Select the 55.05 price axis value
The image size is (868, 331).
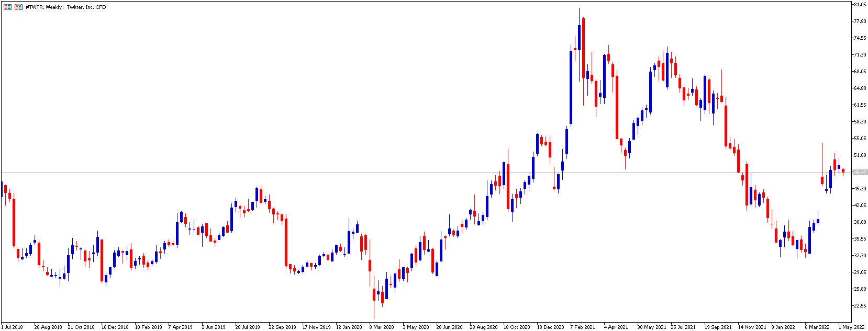[x=859, y=139]
